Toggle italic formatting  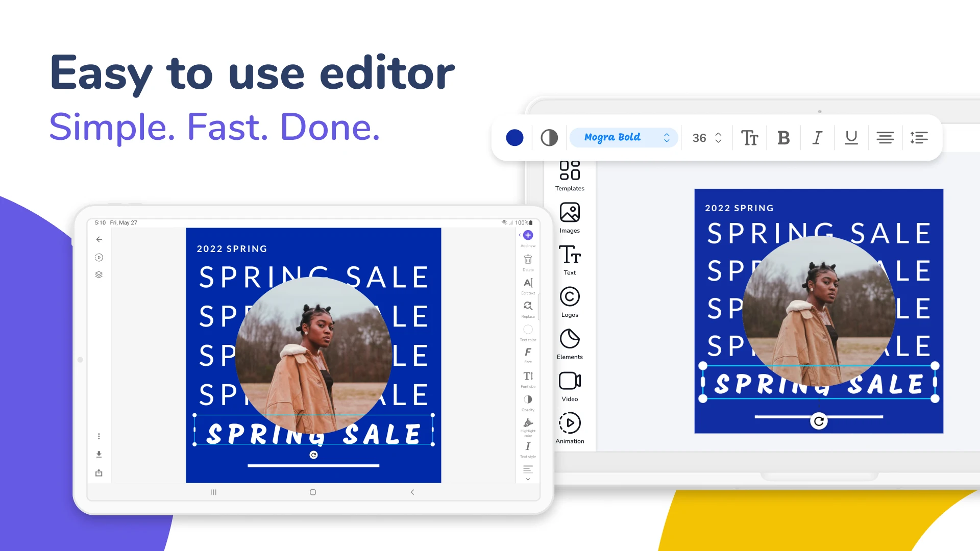817,138
